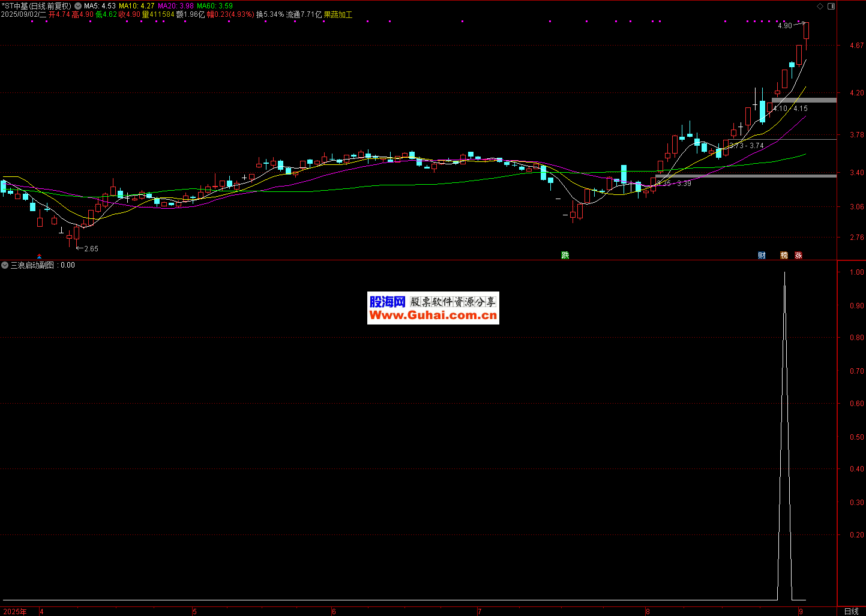Select the MA10: 4.27 label

[137, 6]
